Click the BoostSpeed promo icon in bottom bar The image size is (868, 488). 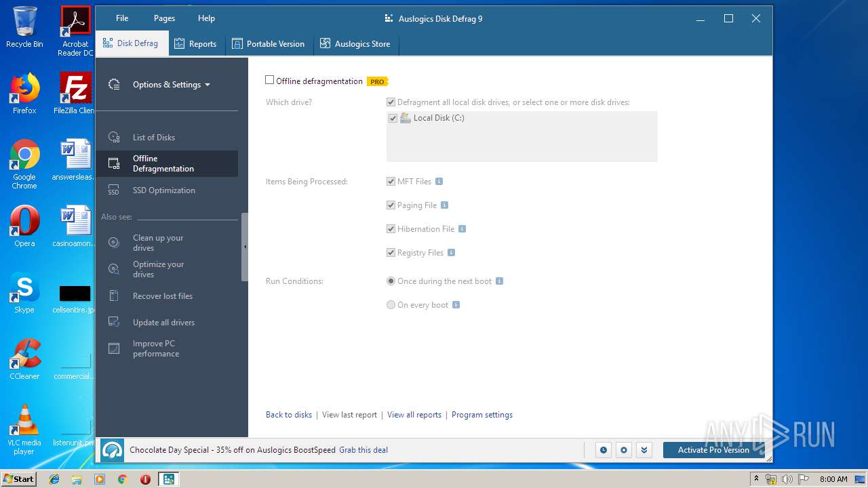pyautogui.click(x=113, y=450)
